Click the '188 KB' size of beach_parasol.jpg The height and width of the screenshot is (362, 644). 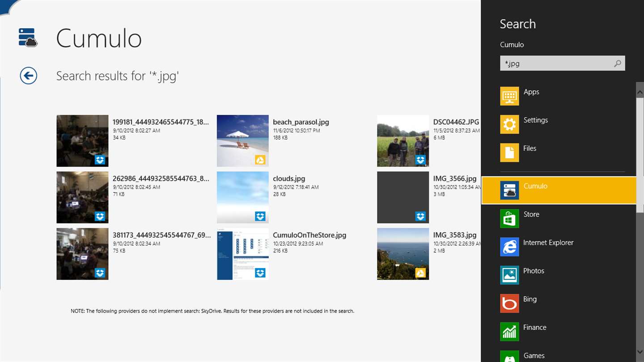[280, 138]
